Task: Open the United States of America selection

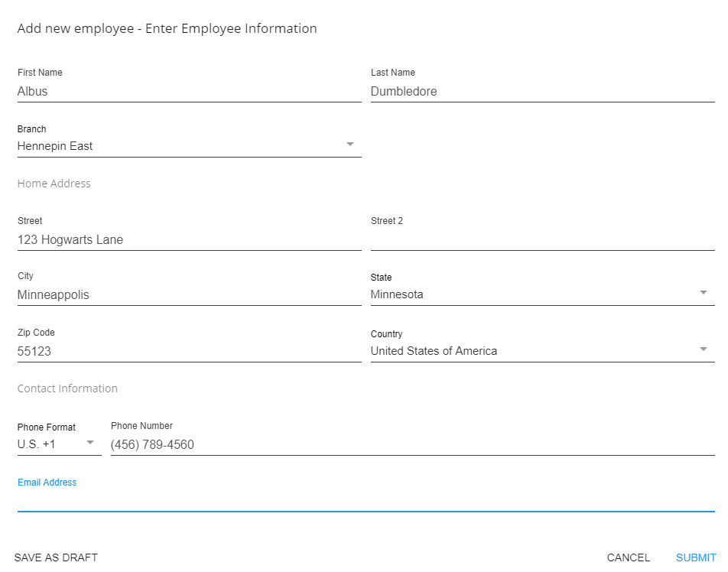Action: pos(434,351)
